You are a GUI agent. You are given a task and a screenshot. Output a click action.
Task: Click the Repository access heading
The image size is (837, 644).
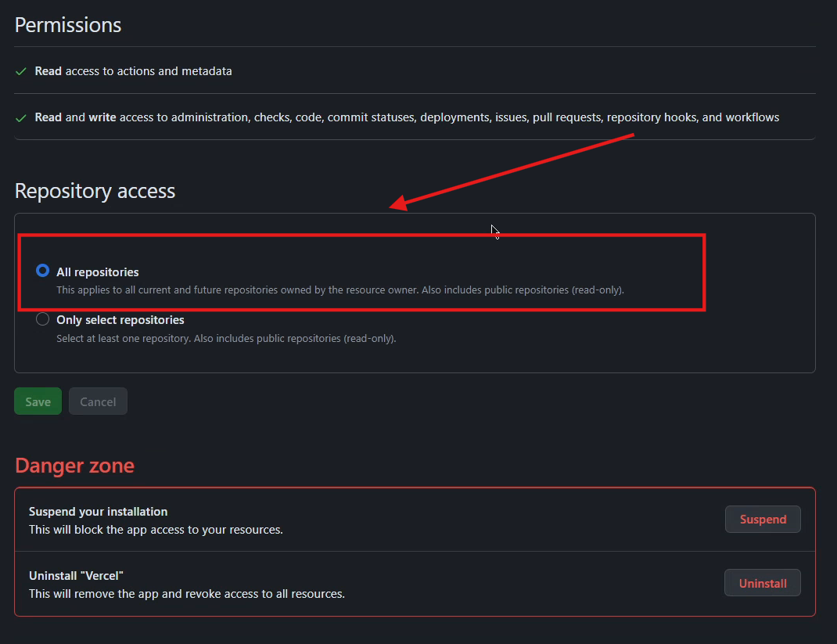[x=95, y=191]
